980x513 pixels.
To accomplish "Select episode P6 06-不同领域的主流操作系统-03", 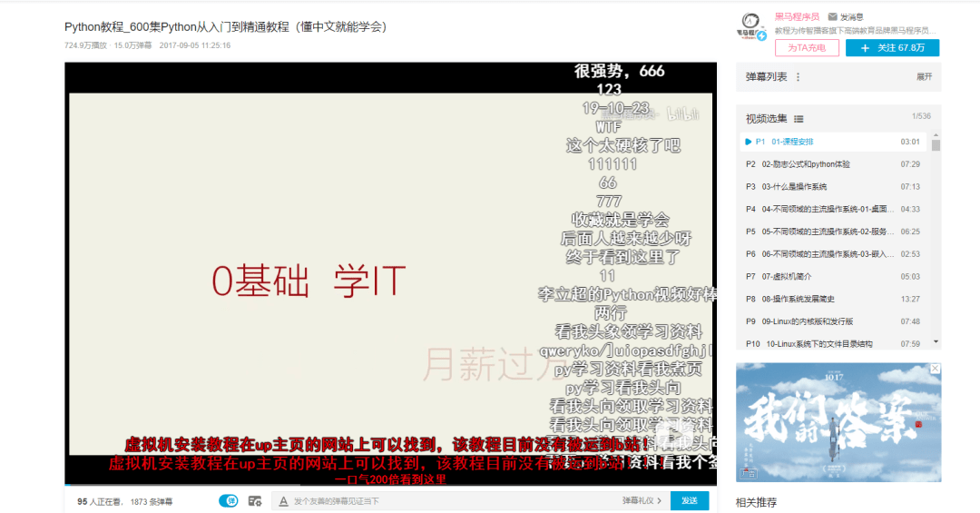I will tap(833, 254).
